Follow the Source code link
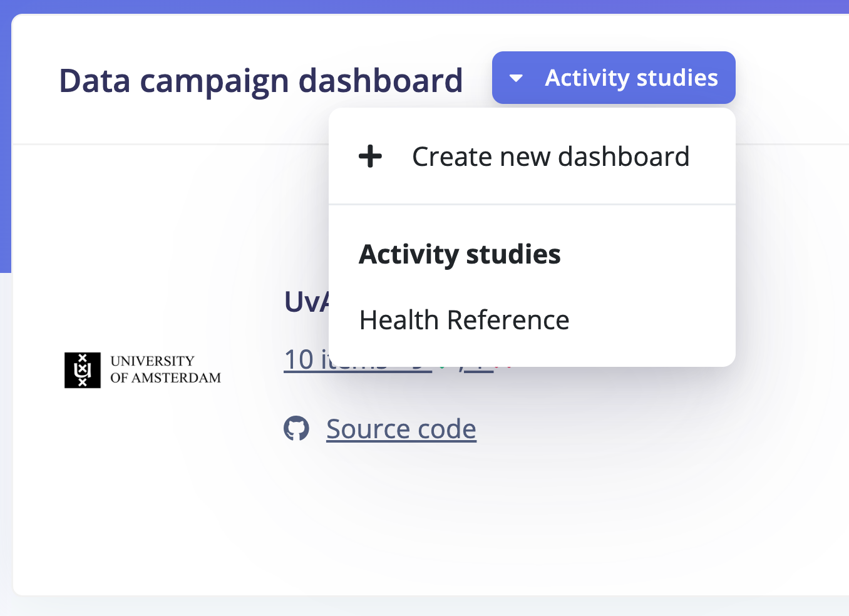849x616 pixels. (x=401, y=429)
